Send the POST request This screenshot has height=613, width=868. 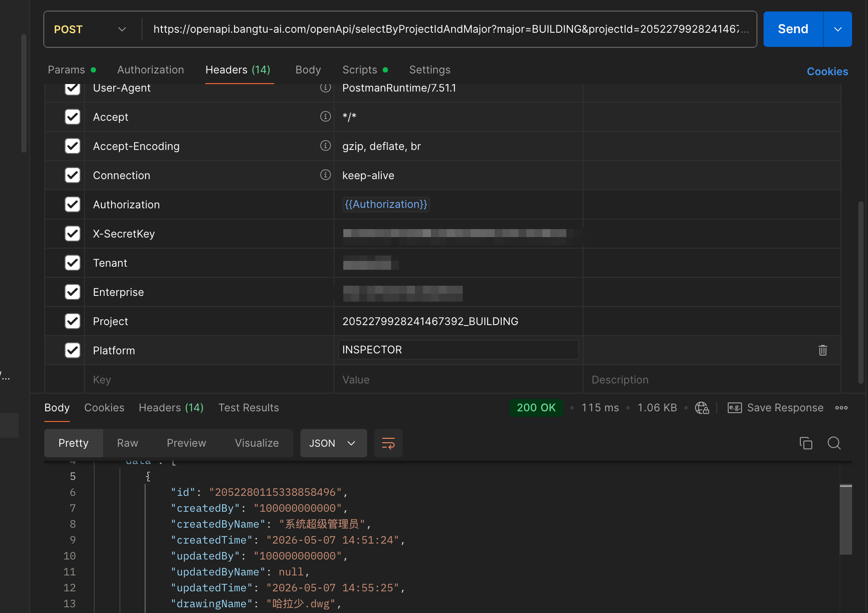click(x=793, y=29)
